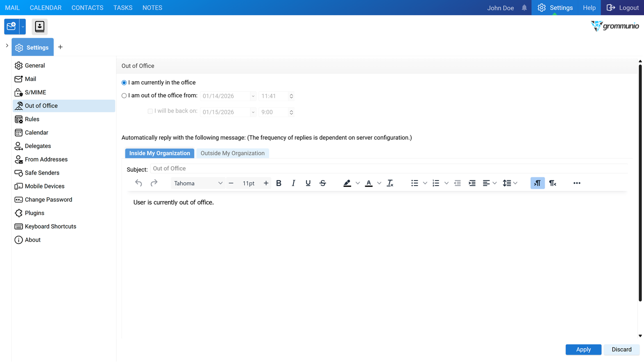Select General settings category
644x362 pixels.
(x=64, y=66)
